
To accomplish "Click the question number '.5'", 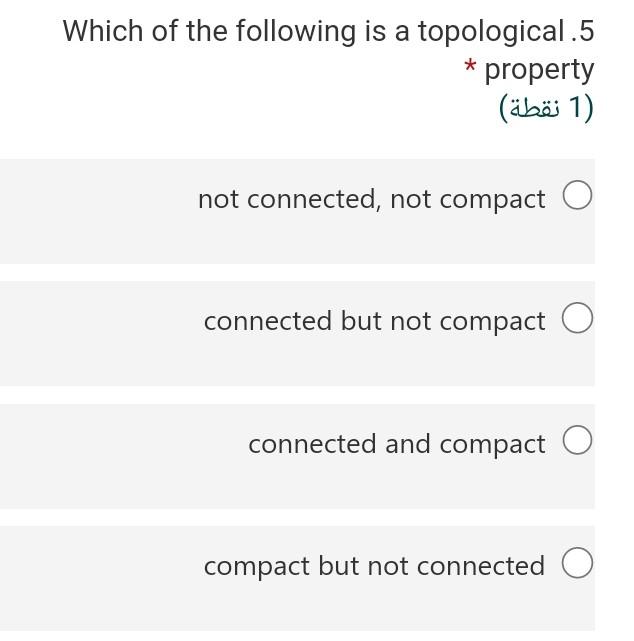I will (x=582, y=31).
